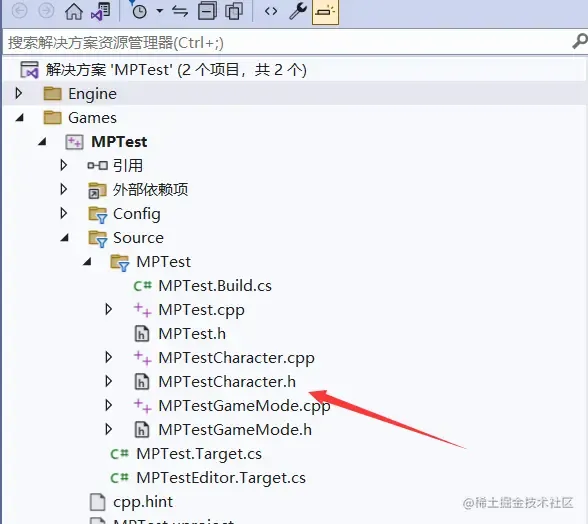Expand the Engine folder

coord(18,93)
